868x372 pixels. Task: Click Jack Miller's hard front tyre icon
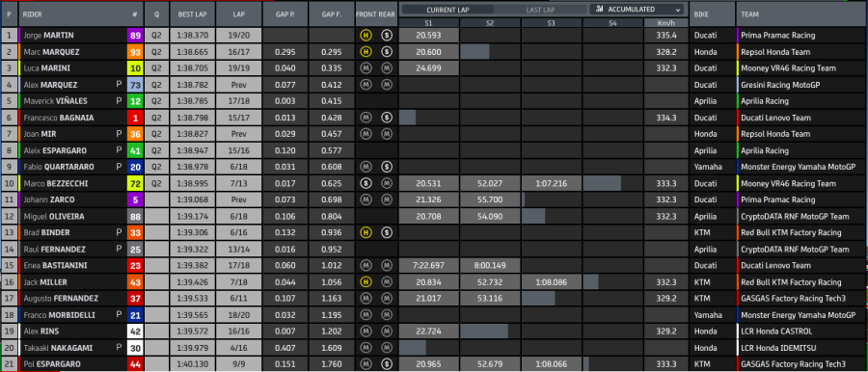[366, 282]
